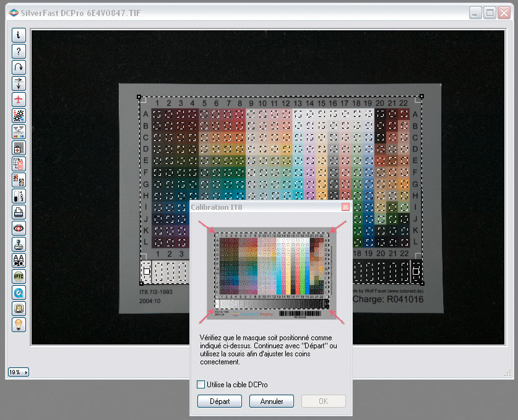
Task: Click the SilverFast DCPro title text
Action: pos(80,13)
